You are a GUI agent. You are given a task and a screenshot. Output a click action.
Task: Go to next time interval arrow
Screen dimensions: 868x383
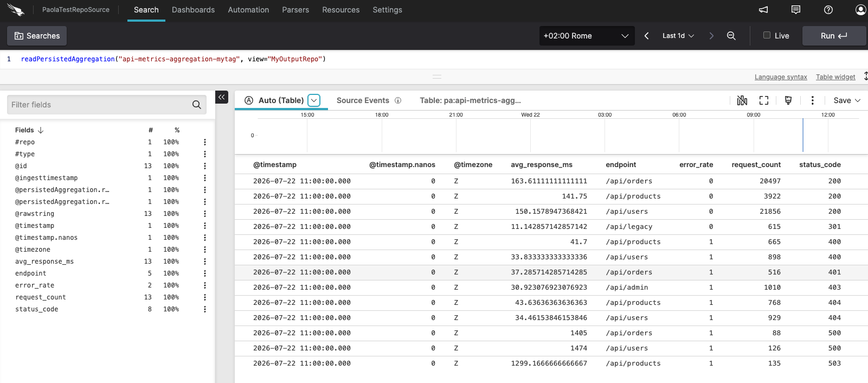711,36
